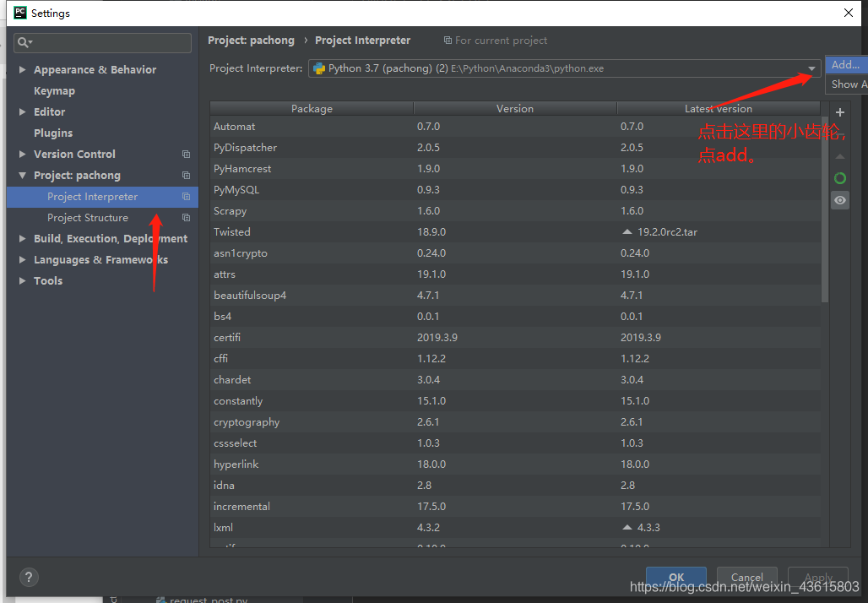Viewport: 868px width, 603px height.
Task: Click the copy icon beside Project Structure
Action: pos(186,218)
